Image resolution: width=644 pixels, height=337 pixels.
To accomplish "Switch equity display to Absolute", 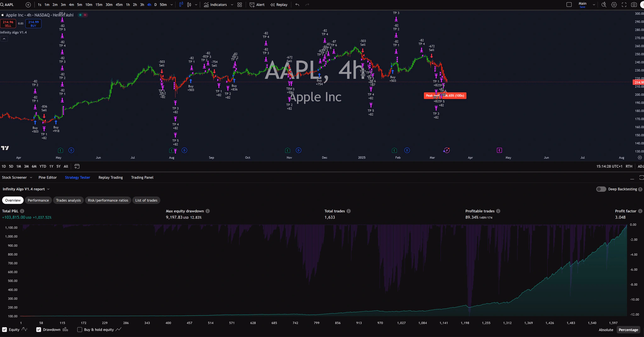I will point(605,330).
